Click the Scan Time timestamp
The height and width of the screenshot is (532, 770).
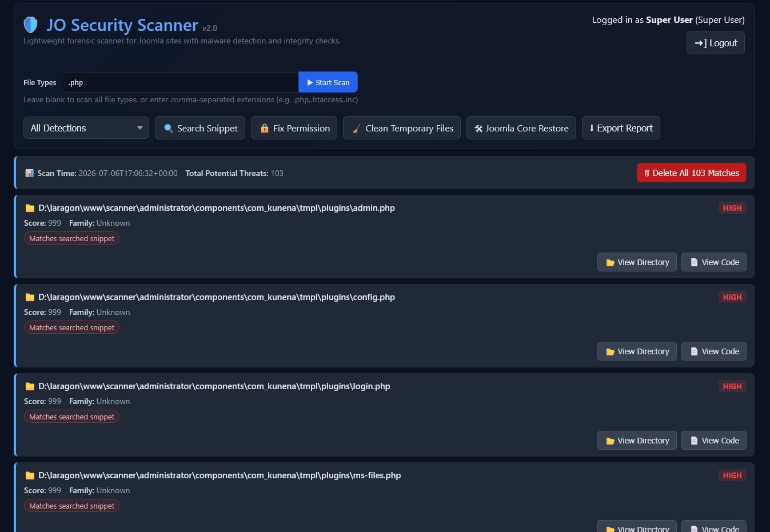[x=128, y=173]
